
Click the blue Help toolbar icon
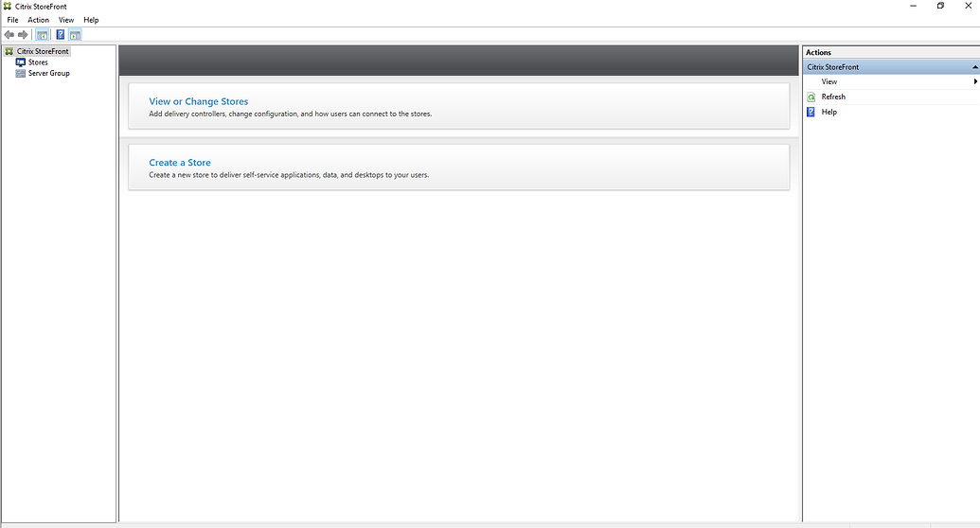[61, 35]
